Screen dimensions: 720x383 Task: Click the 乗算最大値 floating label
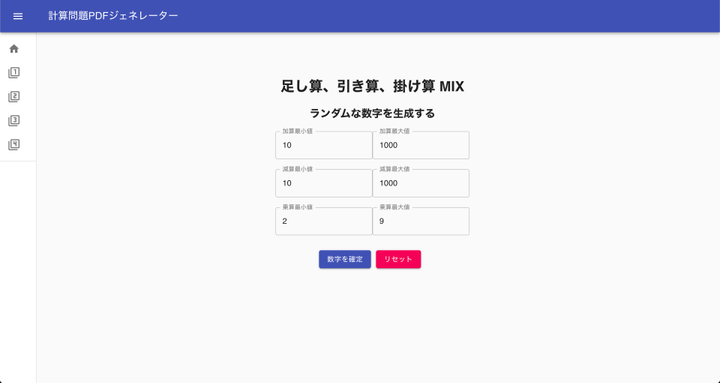[x=394, y=208]
